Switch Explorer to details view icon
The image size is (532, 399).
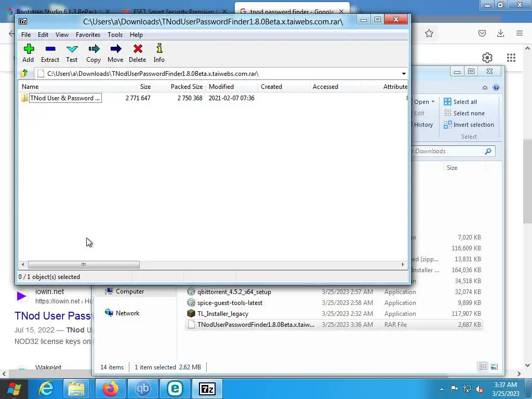tap(483, 367)
